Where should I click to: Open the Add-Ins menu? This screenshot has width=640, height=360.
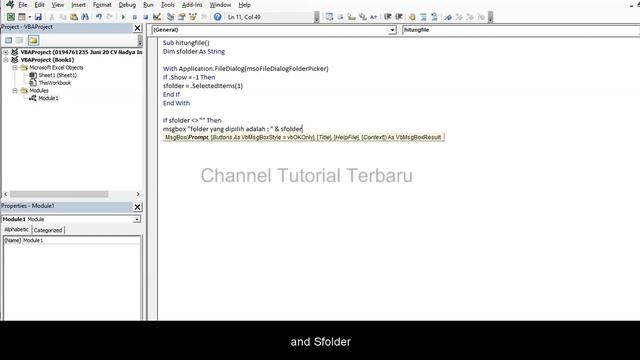point(192,5)
